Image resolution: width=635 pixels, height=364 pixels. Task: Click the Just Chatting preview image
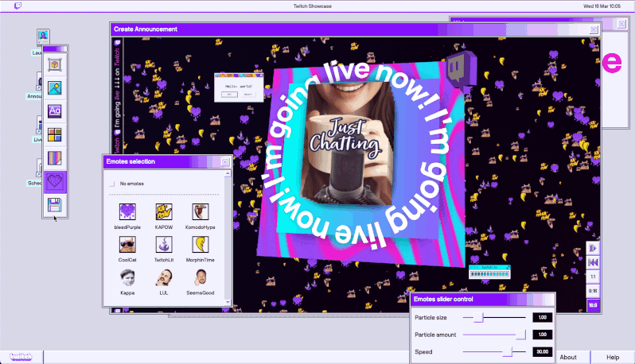(347, 144)
